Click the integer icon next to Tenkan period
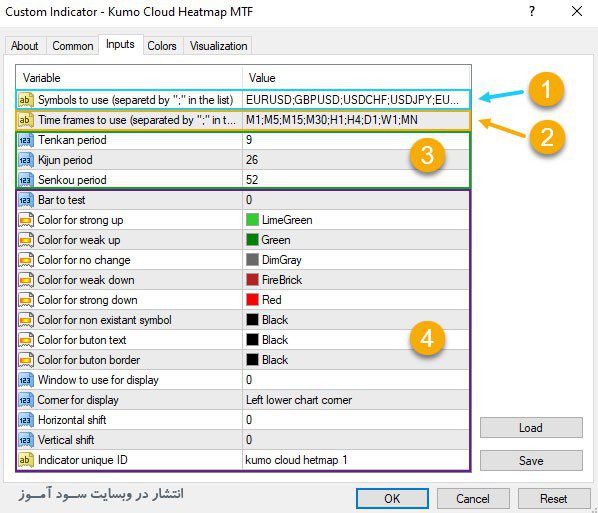The width and height of the screenshot is (598, 513). tap(26, 140)
